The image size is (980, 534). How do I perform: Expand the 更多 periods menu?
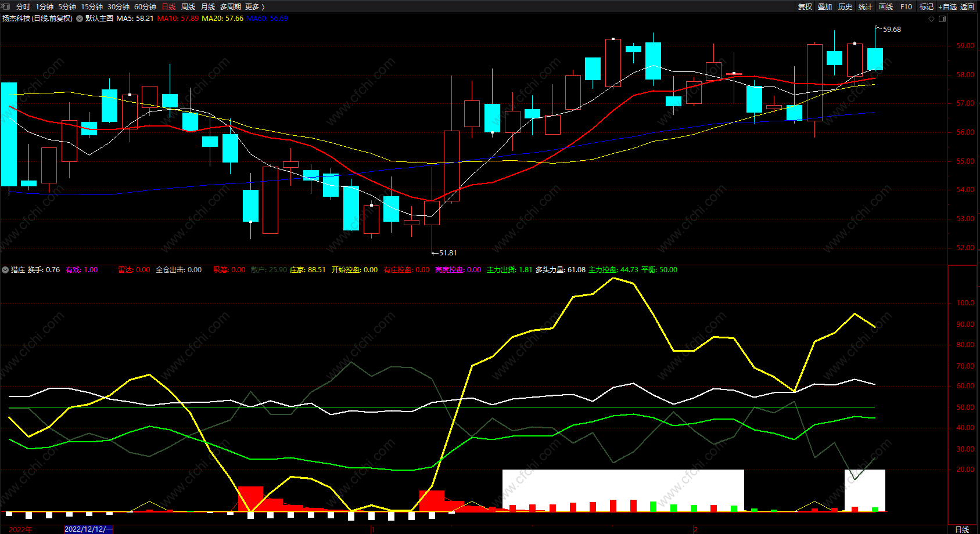pos(255,6)
